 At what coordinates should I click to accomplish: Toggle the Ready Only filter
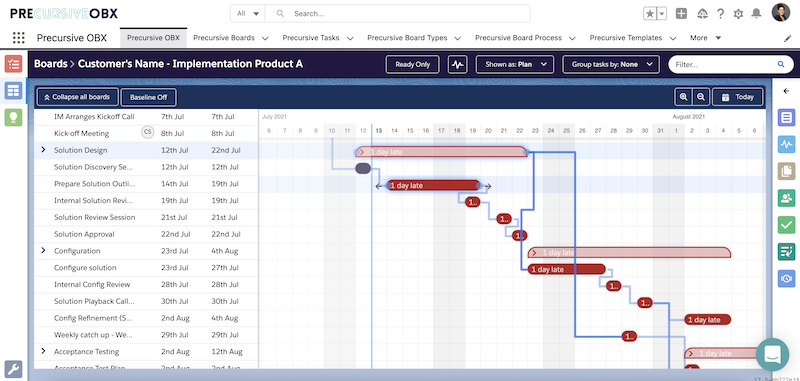tap(413, 65)
